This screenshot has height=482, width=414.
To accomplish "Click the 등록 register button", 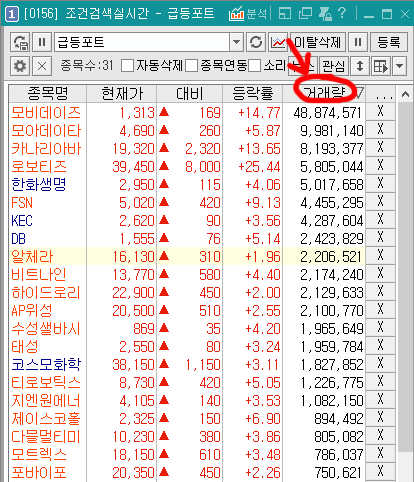I will pyautogui.click(x=389, y=42).
